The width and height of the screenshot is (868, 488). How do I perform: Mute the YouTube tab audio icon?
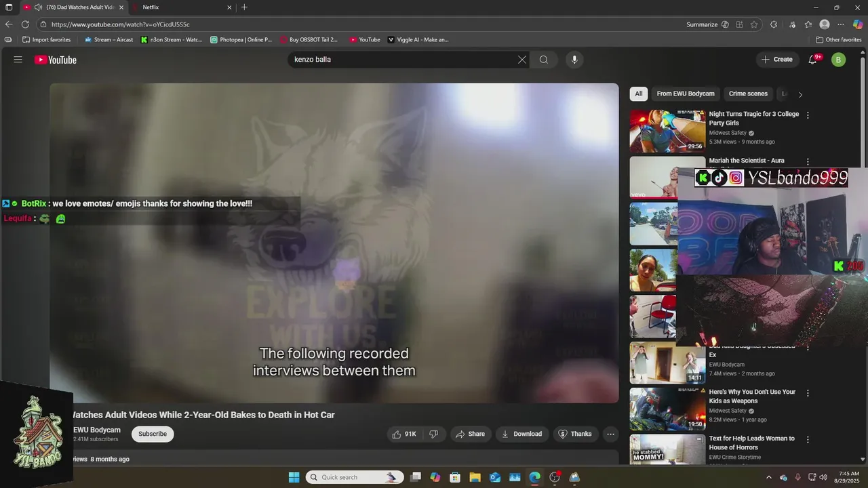click(x=38, y=7)
